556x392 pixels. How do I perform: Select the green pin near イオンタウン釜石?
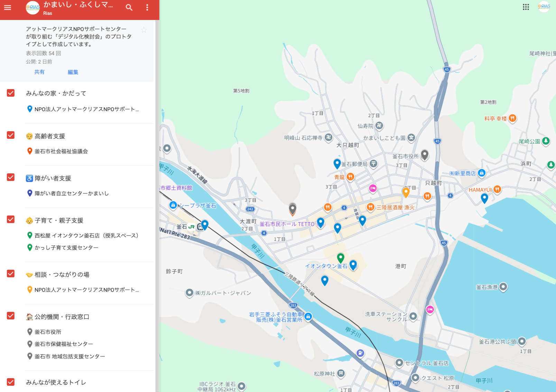[x=341, y=257]
